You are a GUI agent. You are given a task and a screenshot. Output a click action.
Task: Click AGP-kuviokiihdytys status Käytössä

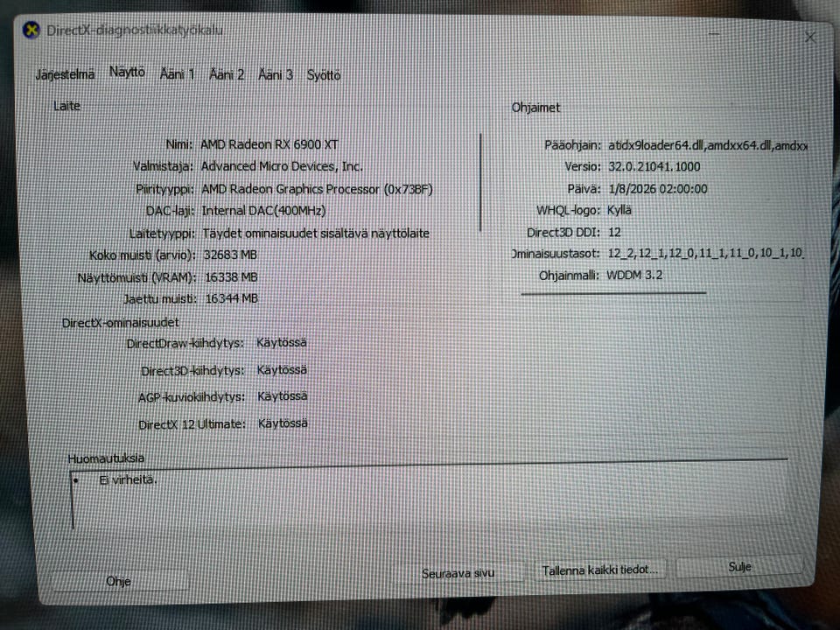[x=283, y=396]
